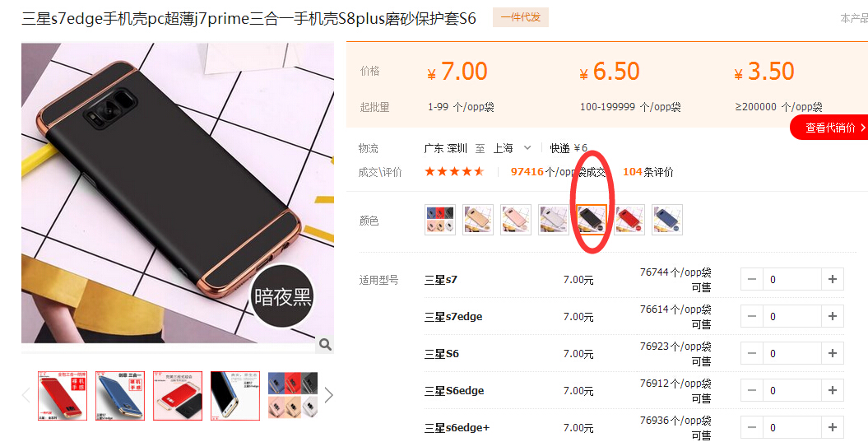
Task: Show next product thumbnails with right arrow
Action: tap(329, 395)
